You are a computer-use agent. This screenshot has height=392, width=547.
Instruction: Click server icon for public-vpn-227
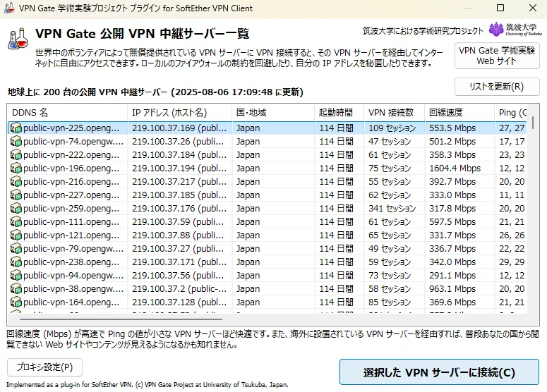[x=16, y=195]
